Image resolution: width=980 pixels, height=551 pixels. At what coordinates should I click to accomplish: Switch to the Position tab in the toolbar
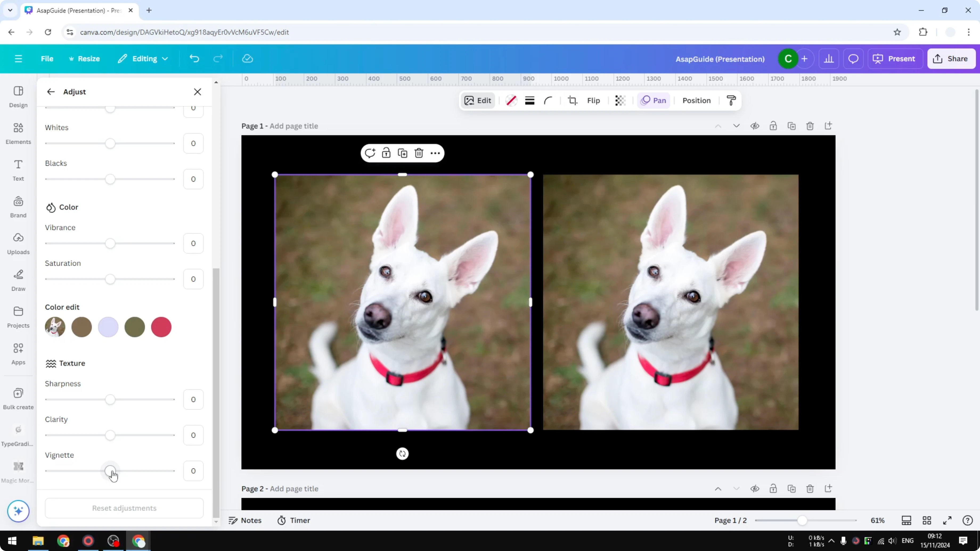(696, 100)
